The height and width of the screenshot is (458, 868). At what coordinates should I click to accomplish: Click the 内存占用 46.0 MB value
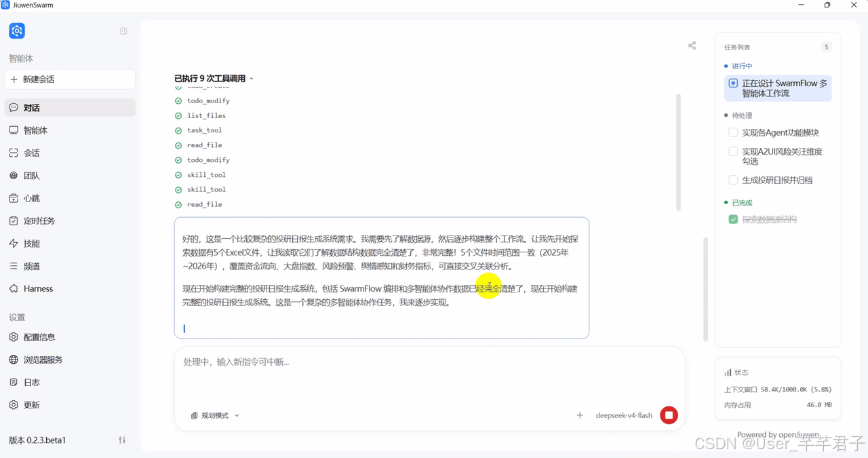coord(818,404)
